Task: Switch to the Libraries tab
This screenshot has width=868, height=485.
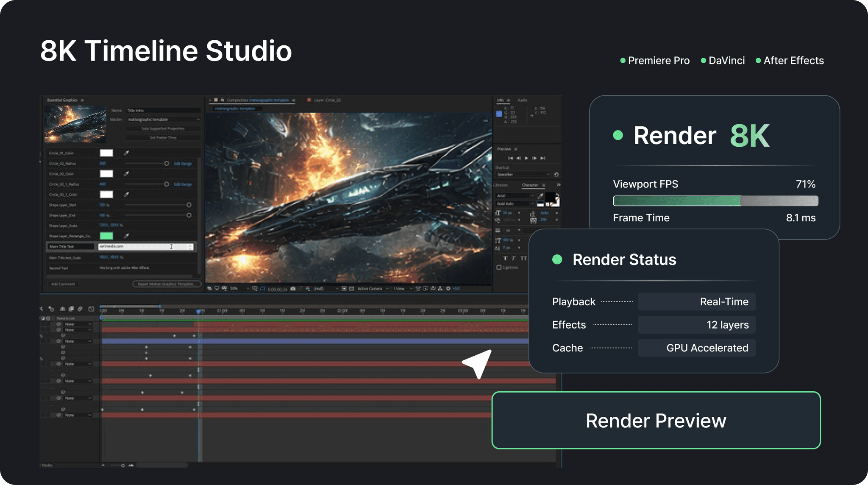Action: 501,185
